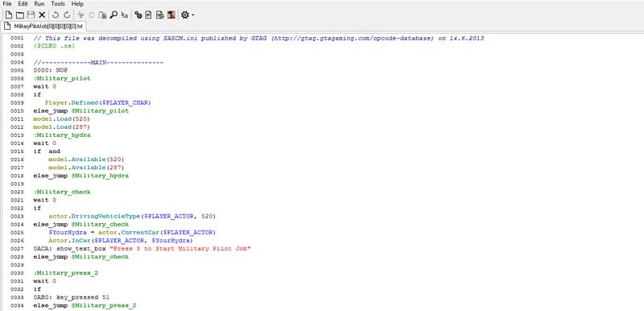Viewport: 644px width, 311px height.
Task: Compile the script with the gears icon
Action: click(138, 15)
